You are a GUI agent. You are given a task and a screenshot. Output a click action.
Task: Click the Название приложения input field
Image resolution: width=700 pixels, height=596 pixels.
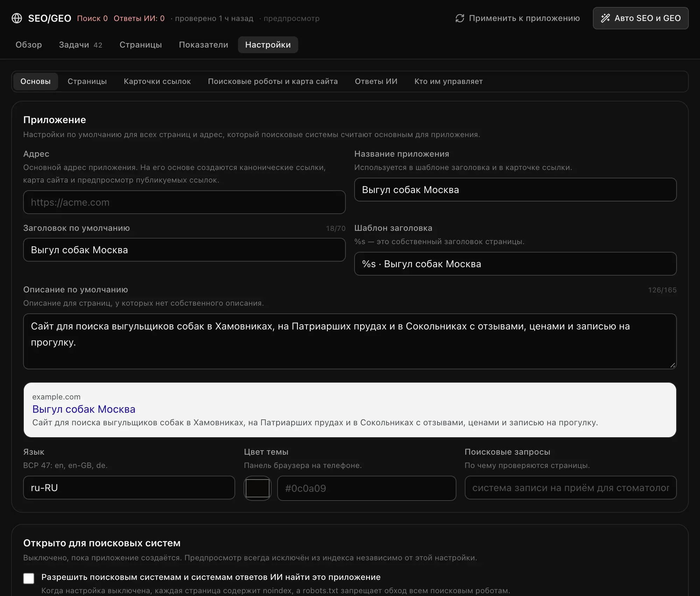(515, 190)
